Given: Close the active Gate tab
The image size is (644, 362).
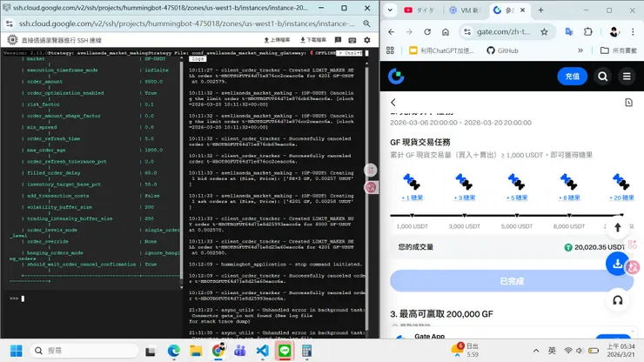Looking at the screenshot, I should point(522,10).
